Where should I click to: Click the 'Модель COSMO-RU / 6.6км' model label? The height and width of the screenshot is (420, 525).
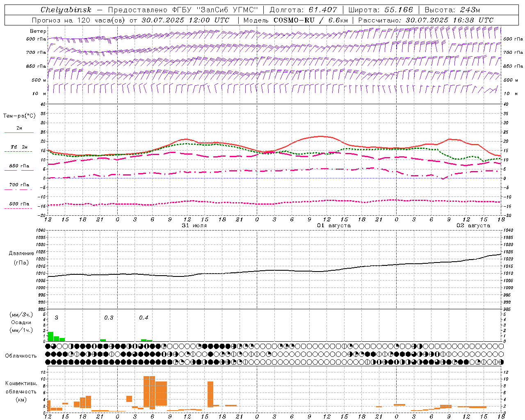point(295,20)
